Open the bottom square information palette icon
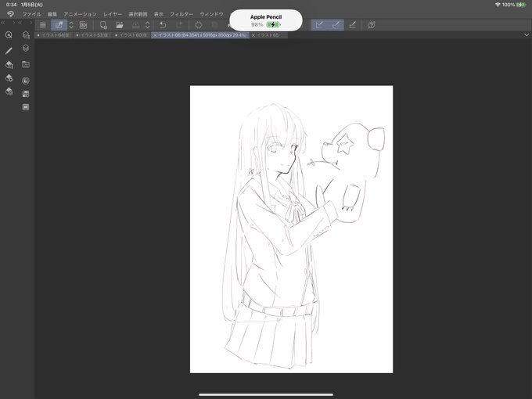This screenshot has height=399, width=532. coord(26,107)
